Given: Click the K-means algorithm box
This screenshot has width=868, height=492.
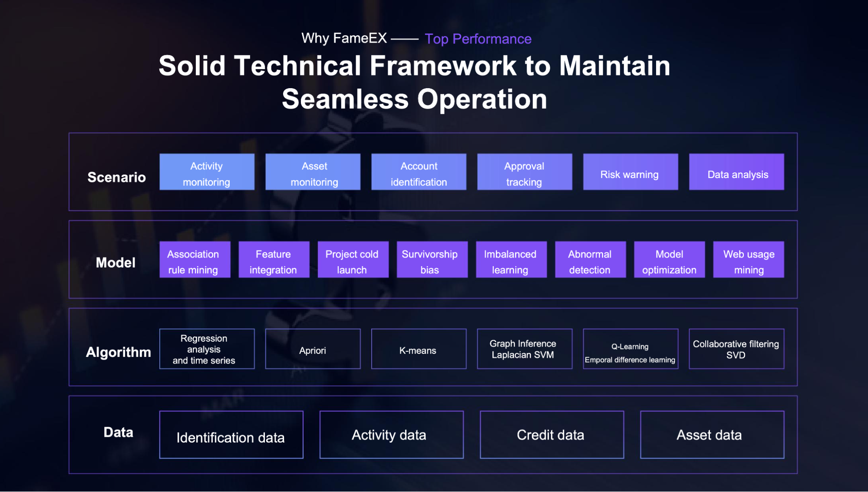Looking at the screenshot, I should (419, 349).
